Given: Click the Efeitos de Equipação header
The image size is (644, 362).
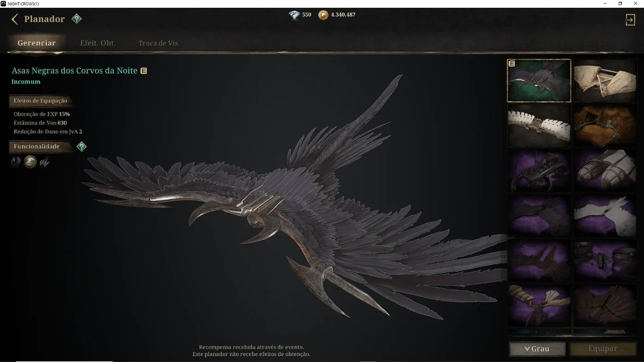Looking at the screenshot, I should [40, 101].
